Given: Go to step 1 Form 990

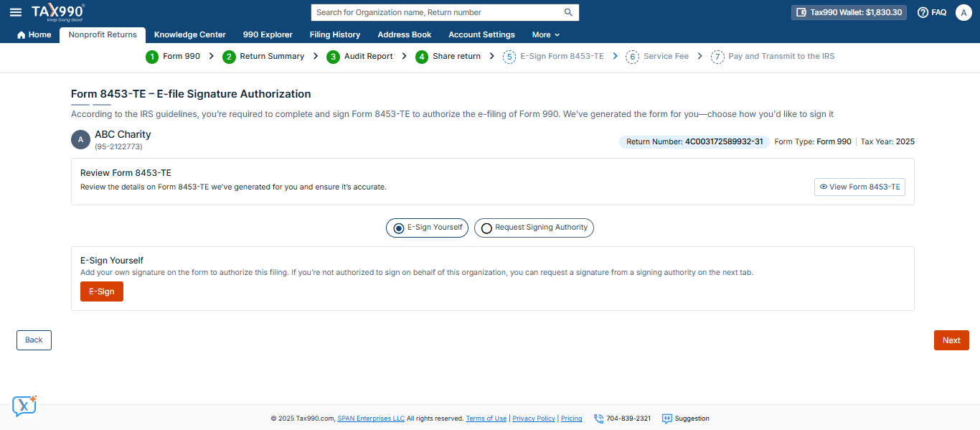Looking at the screenshot, I should [173, 57].
